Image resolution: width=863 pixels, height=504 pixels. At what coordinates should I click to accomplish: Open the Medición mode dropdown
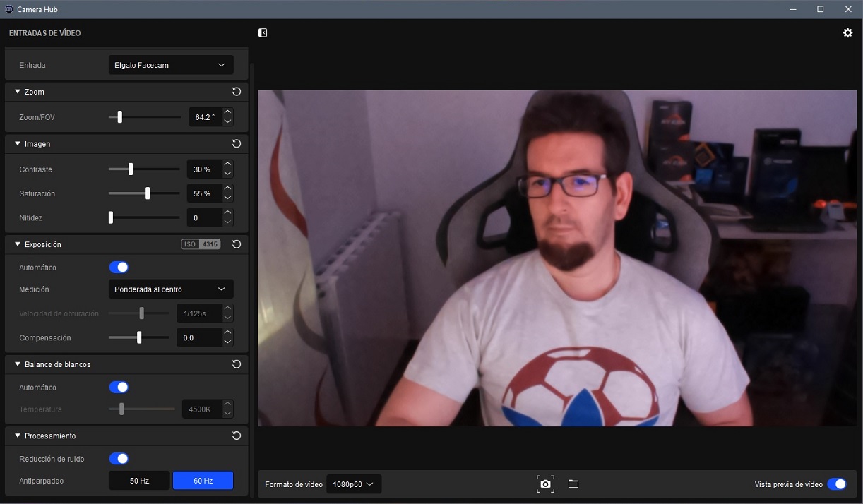(x=171, y=289)
